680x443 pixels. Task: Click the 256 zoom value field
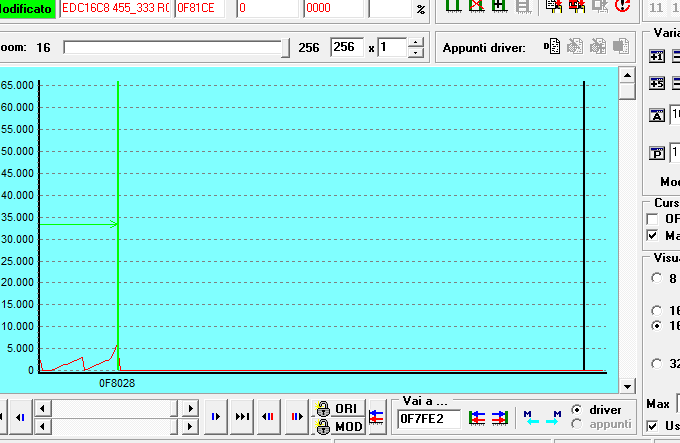point(348,47)
